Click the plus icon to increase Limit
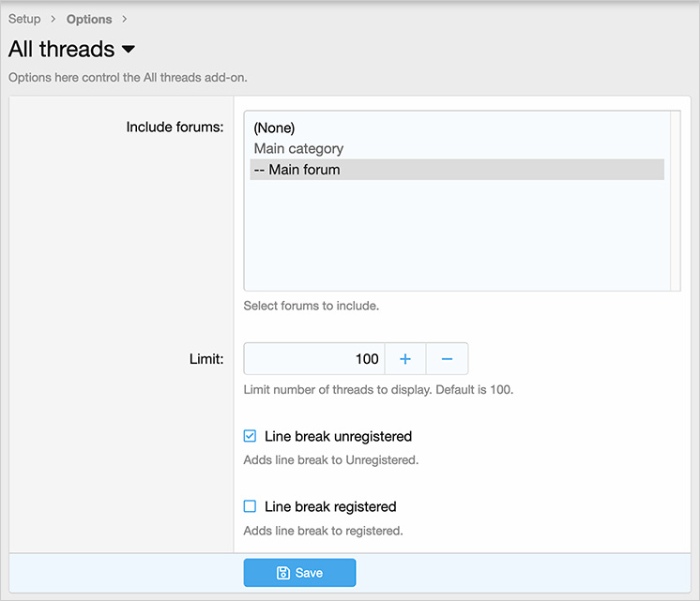The image size is (700, 601). (405, 359)
